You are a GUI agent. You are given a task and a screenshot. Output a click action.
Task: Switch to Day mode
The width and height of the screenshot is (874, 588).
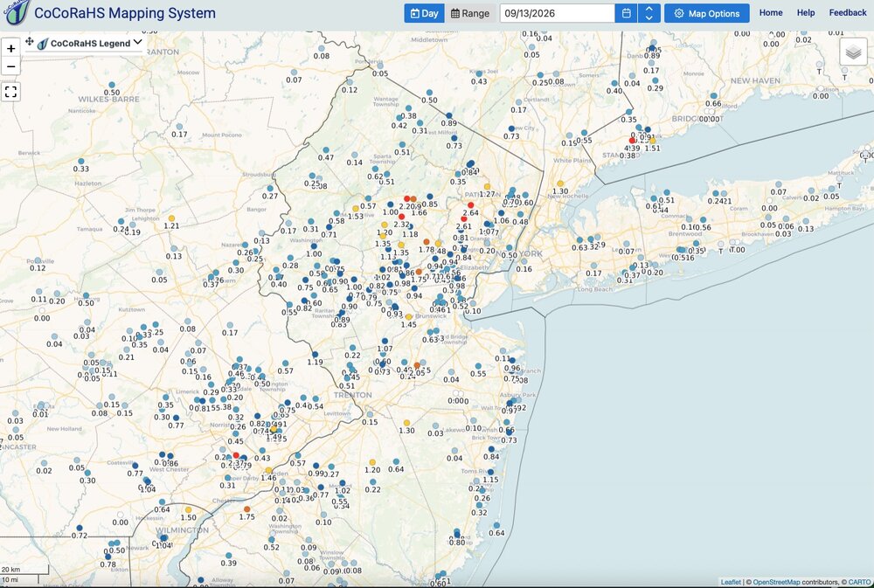tap(424, 13)
